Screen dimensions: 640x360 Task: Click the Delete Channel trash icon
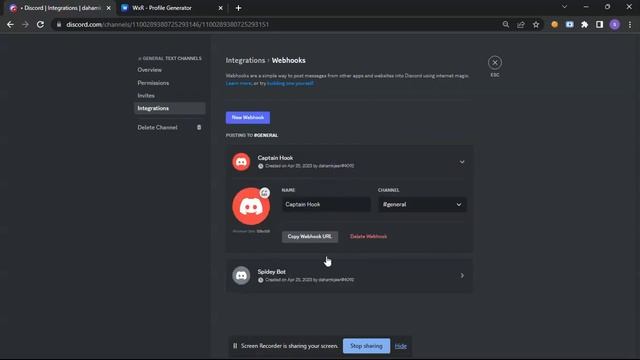[x=199, y=127]
